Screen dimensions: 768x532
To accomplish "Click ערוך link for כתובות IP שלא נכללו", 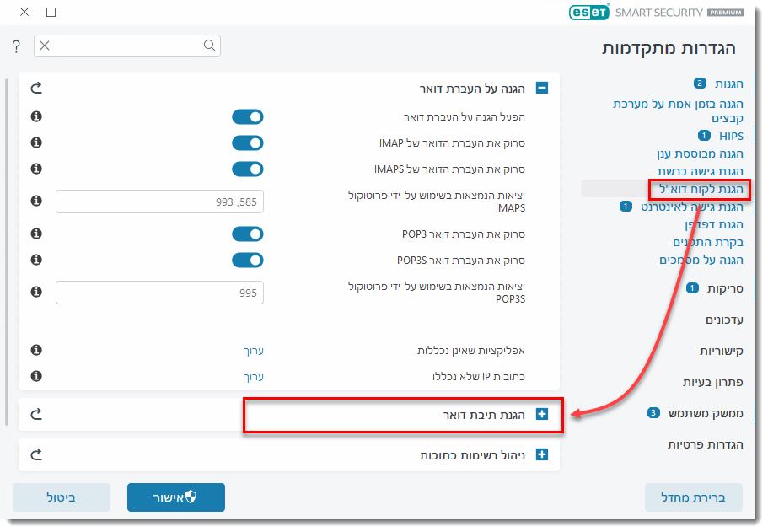I will coord(254,376).
